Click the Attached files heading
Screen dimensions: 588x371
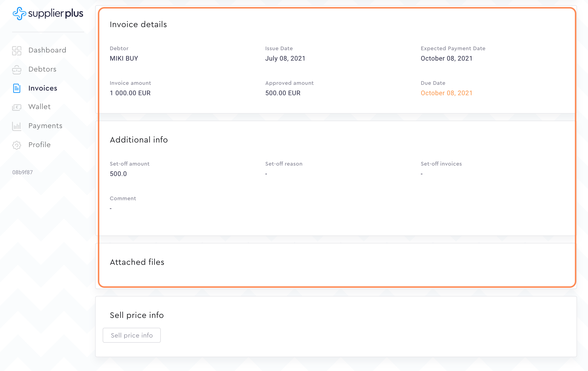[137, 262]
